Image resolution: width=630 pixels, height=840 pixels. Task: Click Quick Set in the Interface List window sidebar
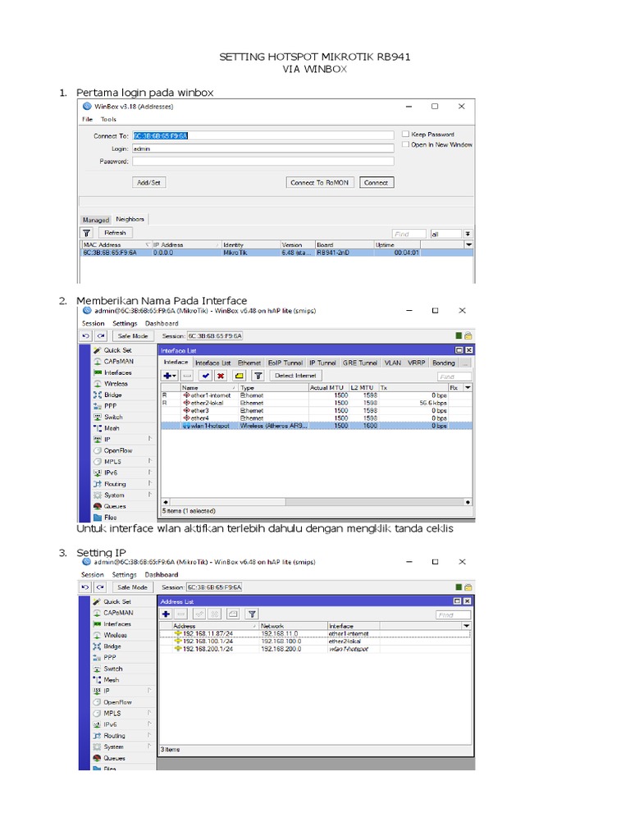pyautogui.click(x=117, y=350)
